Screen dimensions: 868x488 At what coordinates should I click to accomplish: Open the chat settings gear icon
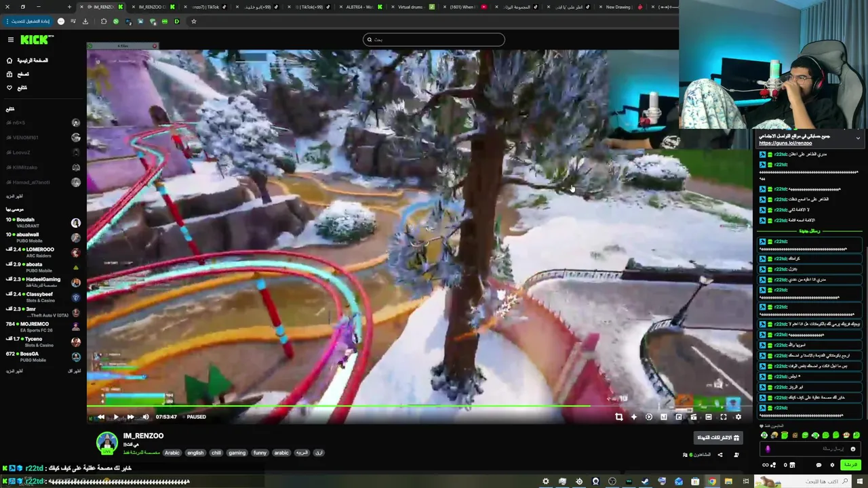coord(833,465)
